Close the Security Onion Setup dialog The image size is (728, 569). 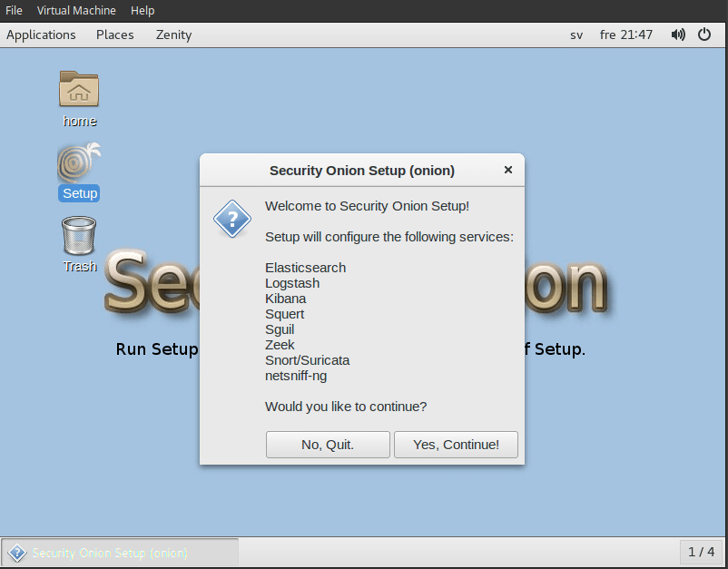(x=508, y=170)
